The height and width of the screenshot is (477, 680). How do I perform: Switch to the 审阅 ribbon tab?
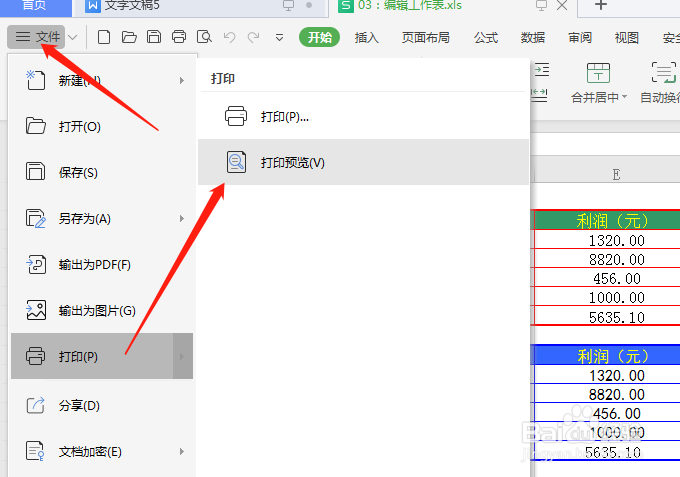(580, 38)
